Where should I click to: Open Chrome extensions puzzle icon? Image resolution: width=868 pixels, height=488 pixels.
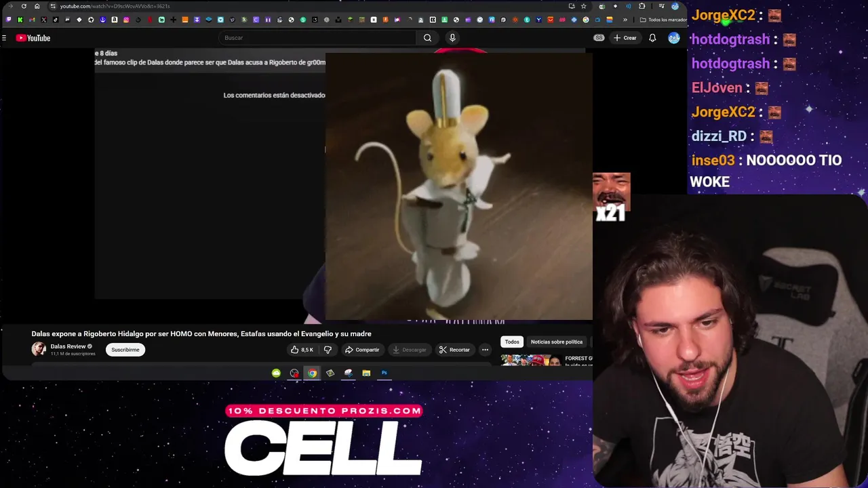click(642, 6)
